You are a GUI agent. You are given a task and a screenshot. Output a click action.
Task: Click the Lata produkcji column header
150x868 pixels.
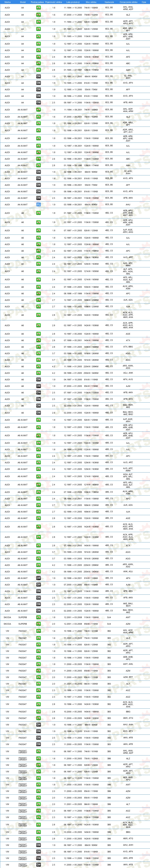tap(73, 2)
